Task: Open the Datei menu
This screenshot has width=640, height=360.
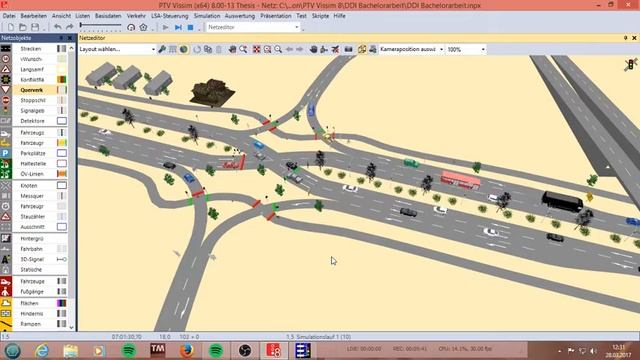Action: 9,16
